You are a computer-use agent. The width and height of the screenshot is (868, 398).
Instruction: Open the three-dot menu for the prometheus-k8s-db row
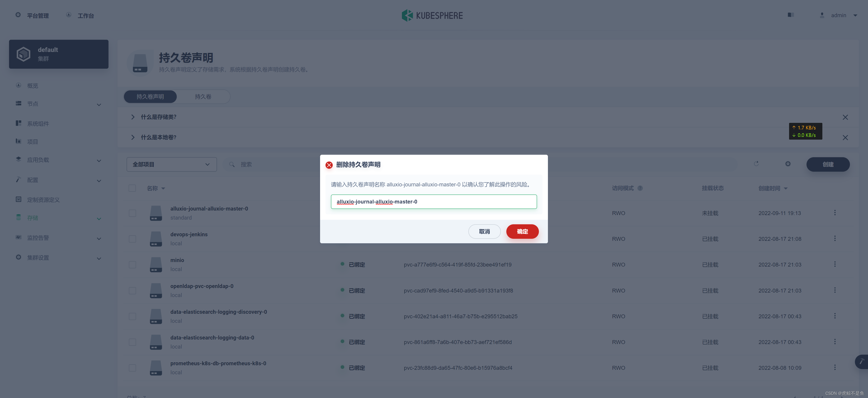tap(835, 367)
